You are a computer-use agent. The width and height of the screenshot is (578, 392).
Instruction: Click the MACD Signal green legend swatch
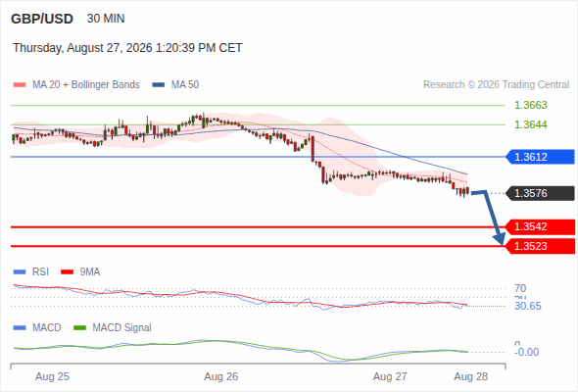[x=79, y=328]
